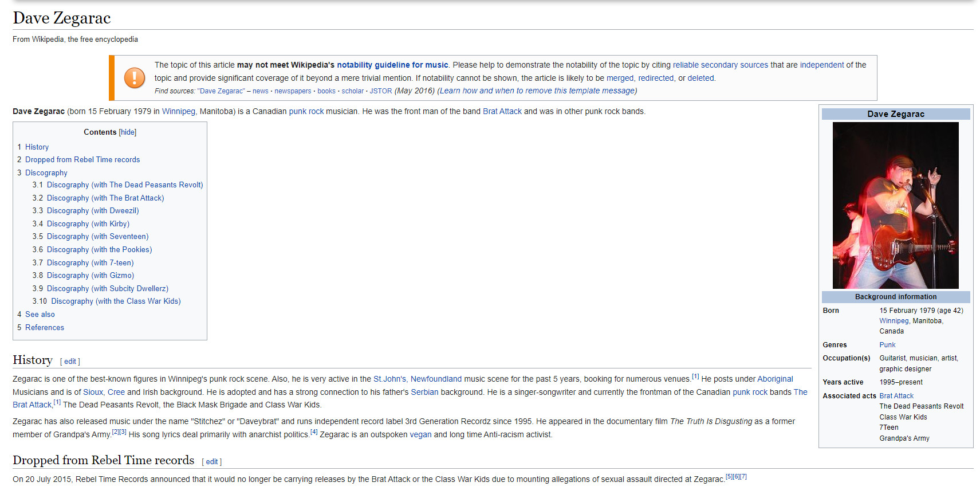The height and width of the screenshot is (498, 980).
Task: Open the Dave Zegarac infobox photo
Action: pyautogui.click(x=895, y=205)
